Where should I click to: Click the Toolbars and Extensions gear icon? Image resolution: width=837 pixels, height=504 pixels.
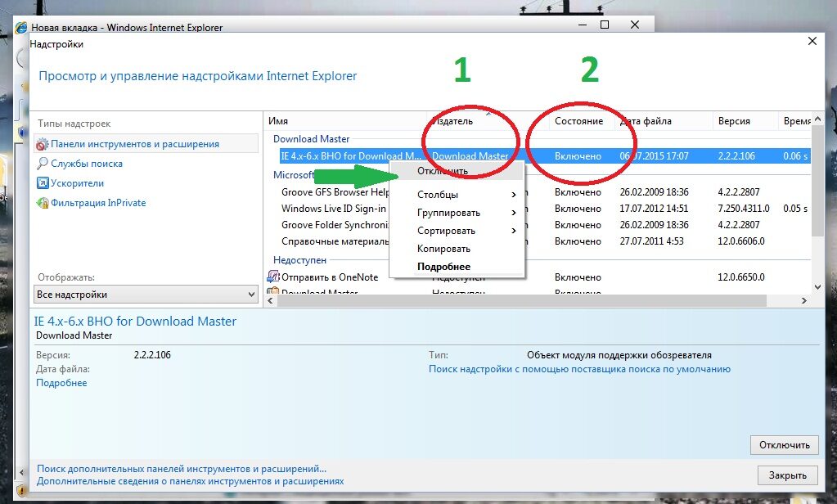(43, 145)
